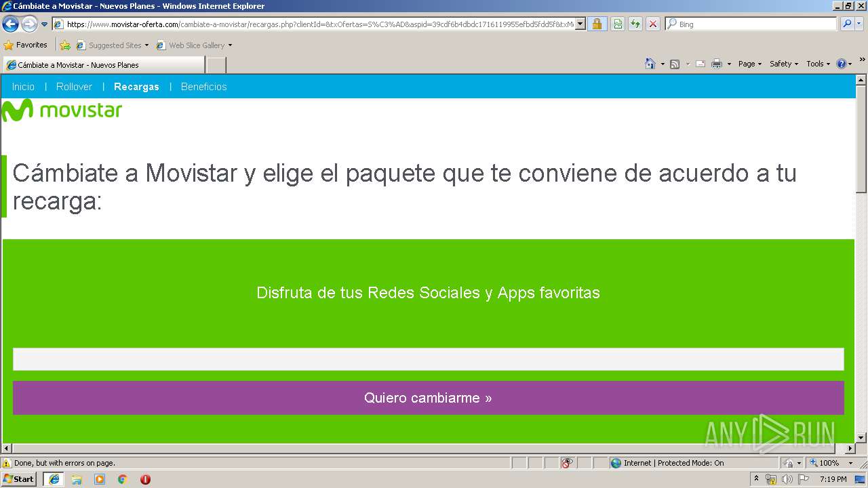Screen dimensions: 868x488
Task: Open Chrome taskbar icon
Action: tap(123, 479)
